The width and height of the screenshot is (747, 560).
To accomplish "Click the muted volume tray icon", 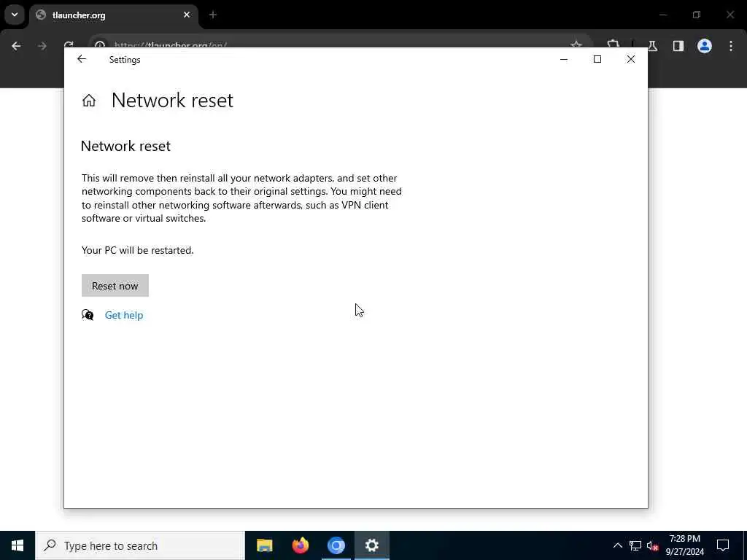I will 653,545.
